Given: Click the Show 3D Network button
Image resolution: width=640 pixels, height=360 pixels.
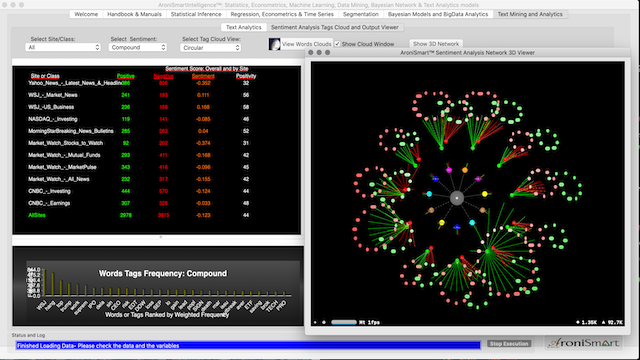Looking at the screenshot, I should pos(436,44).
